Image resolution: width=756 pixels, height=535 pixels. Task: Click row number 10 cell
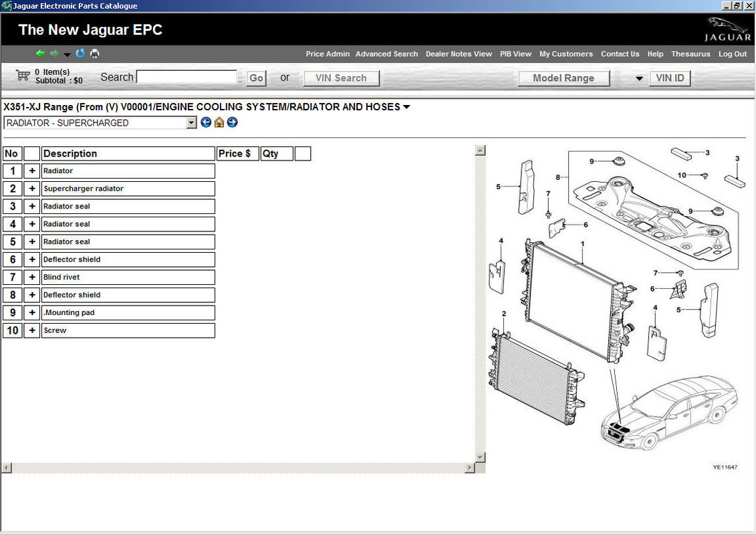click(13, 330)
